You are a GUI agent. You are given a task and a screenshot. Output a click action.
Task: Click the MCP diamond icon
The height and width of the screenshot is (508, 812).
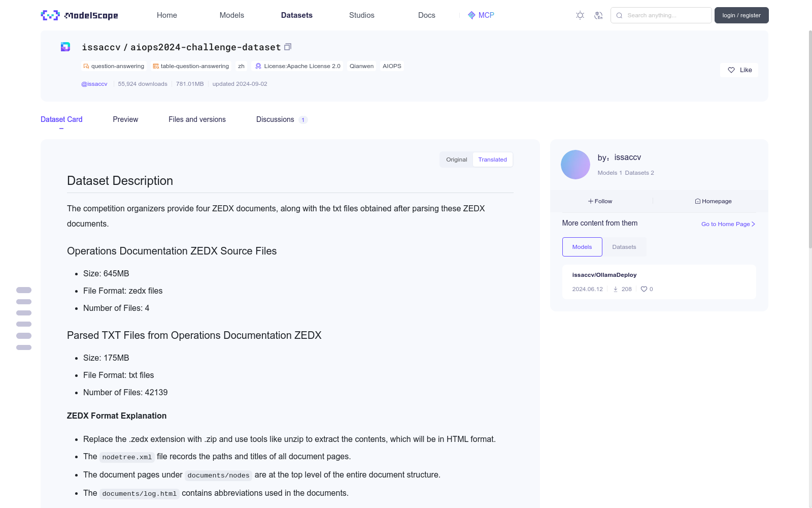click(x=471, y=15)
